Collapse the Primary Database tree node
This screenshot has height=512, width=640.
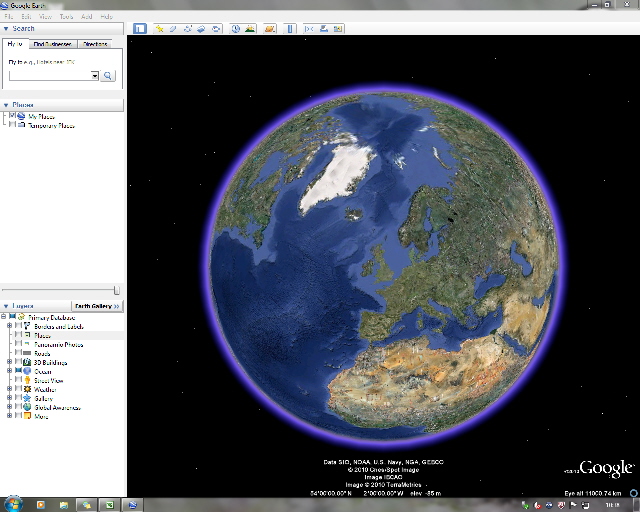click(4, 317)
